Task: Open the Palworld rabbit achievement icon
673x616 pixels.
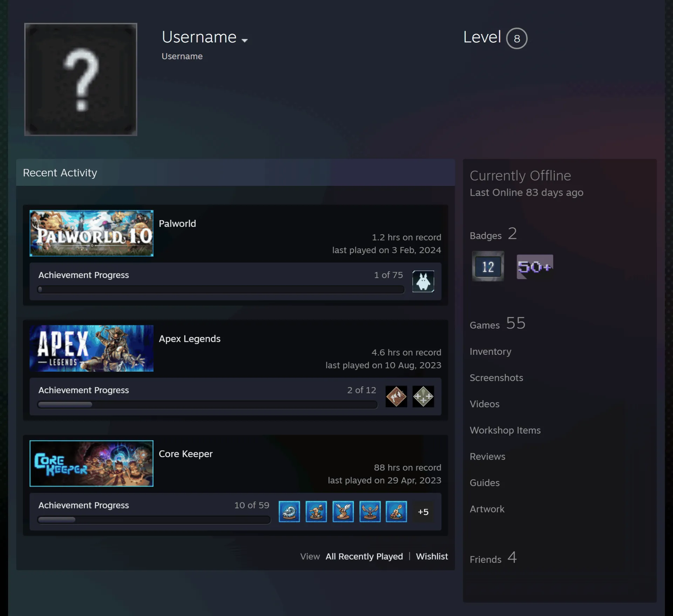Action: point(423,281)
